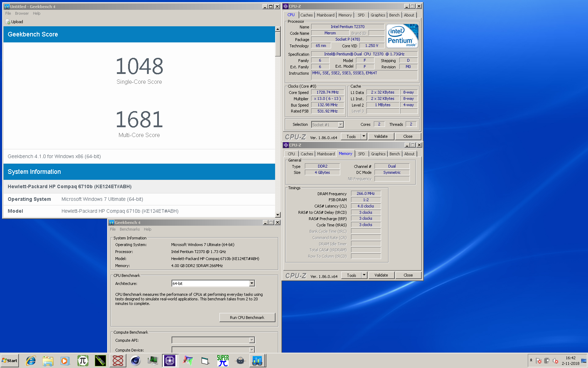Open the Socket #1 Selection dropdown in CPU-Z
The height and width of the screenshot is (368, 588).
pyautogui.click(x=341, y=124)
